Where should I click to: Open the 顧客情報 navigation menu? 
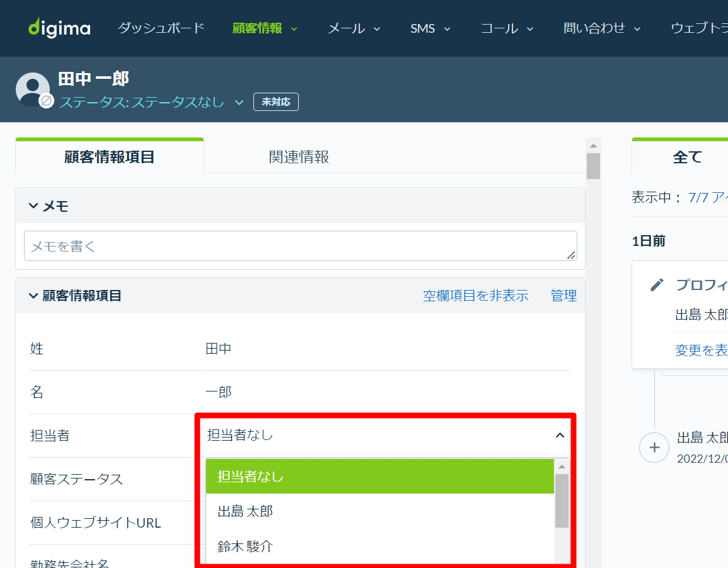click(x=264, y=28)
